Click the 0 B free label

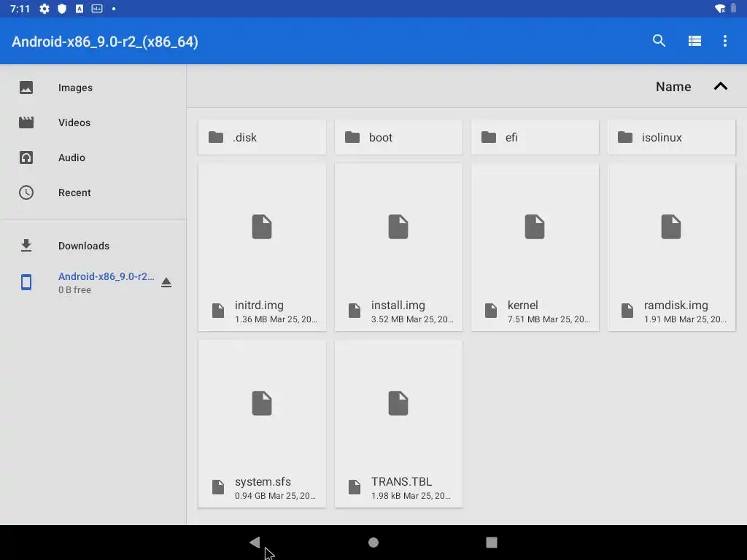click(x=75, y=290)
